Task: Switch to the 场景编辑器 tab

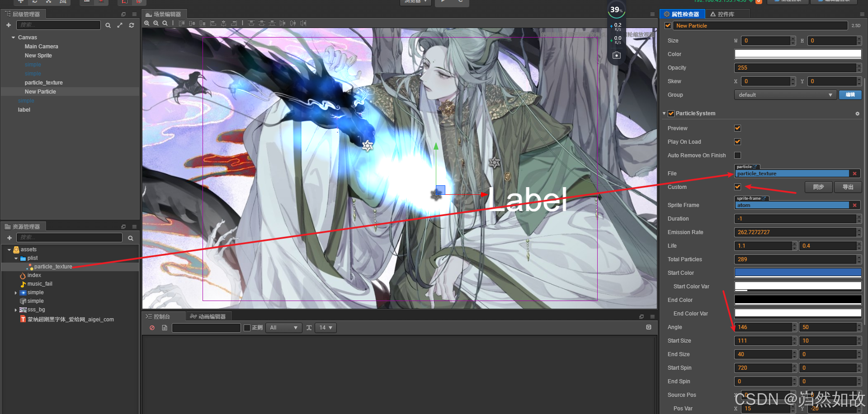Action: [164, 14]
